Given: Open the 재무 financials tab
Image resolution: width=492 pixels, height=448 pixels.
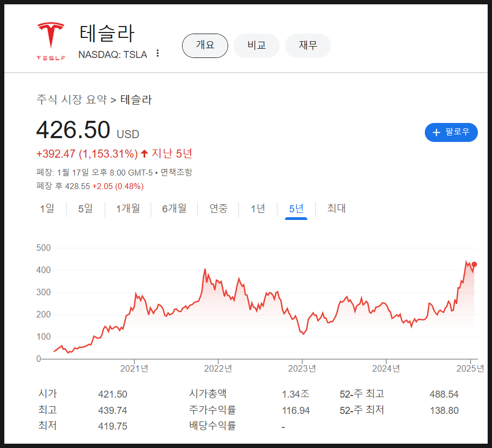Looking at the screenshot, I should pos(308,46).
